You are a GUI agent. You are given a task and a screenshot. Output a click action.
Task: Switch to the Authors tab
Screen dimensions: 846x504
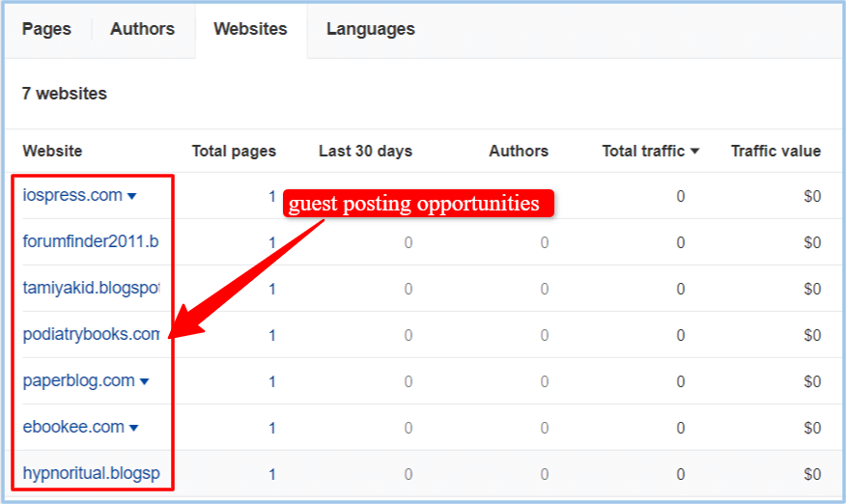point(142,29)
